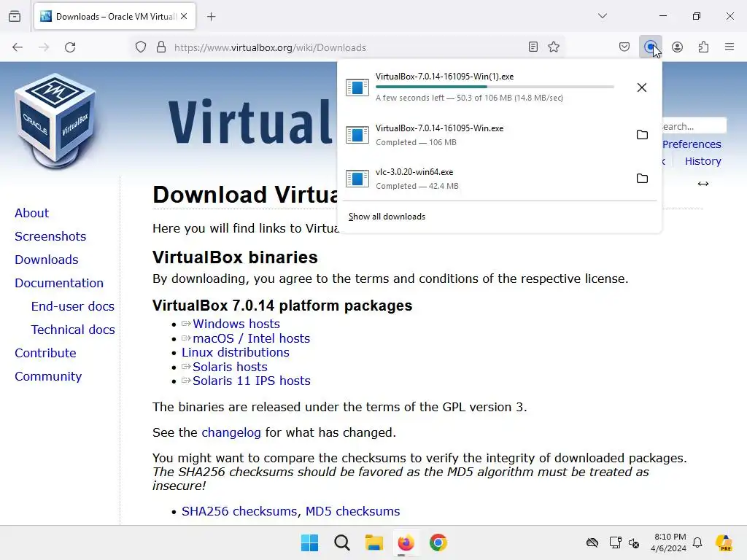The height and width of the screenshot is (560, 747).
Task: Show VirtualBox-7.0.14-161095-Win.exe in folder
Action: (x=642, y=135)
